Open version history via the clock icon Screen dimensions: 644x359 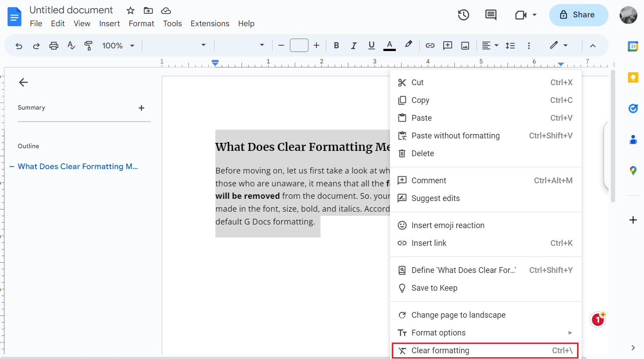463,15
